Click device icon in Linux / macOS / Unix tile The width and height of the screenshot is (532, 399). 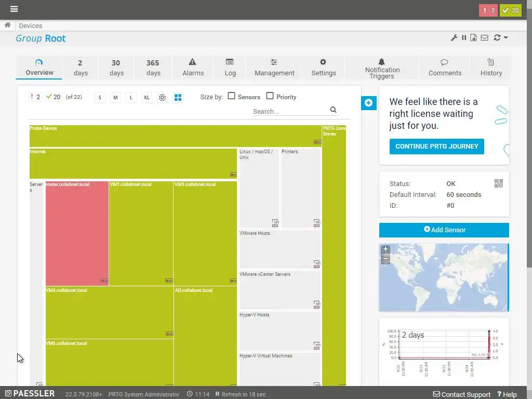(x=275, y=223)
